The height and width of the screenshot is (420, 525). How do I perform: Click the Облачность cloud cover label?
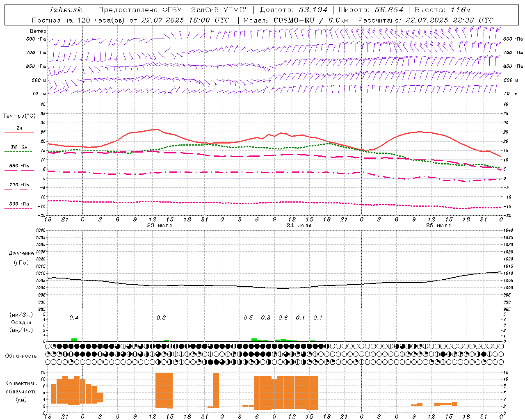[21, 356]
